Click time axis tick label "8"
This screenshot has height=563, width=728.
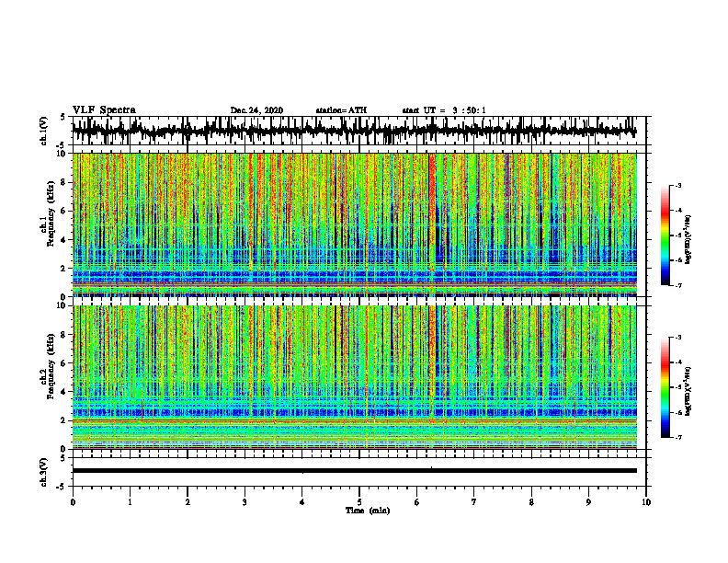531,502
